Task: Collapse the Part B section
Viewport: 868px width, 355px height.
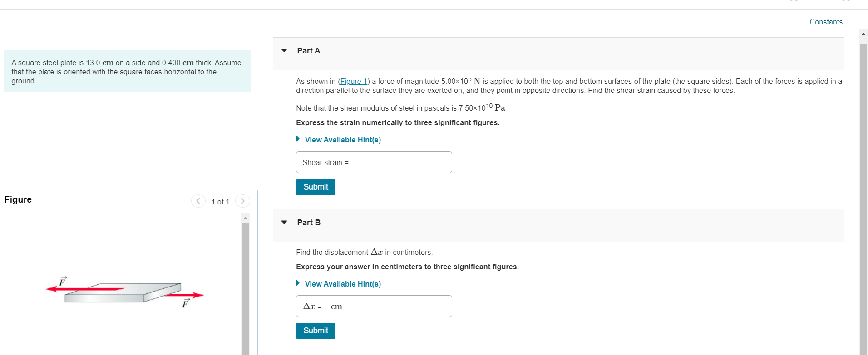Action: (284, 222)
